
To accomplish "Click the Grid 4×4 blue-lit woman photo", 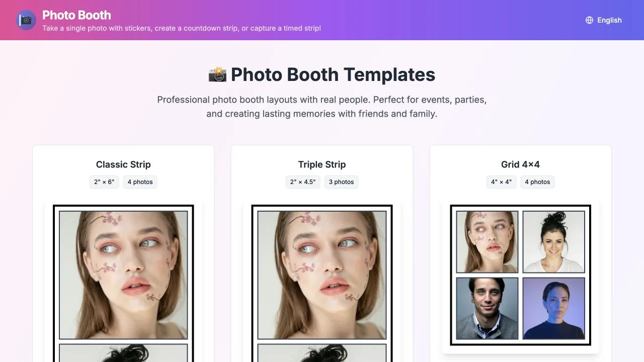I will 553,308.
